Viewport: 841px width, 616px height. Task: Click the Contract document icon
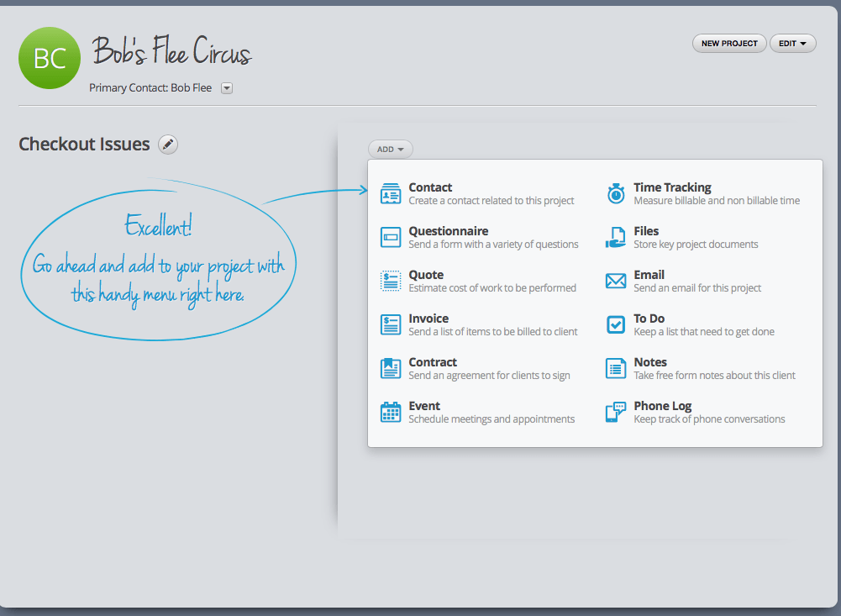390,368
